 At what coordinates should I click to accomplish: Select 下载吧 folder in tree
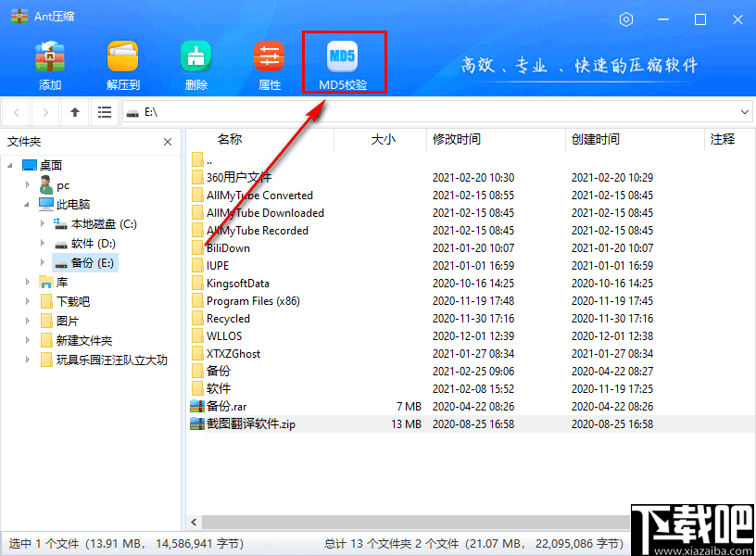click(65, 301)
